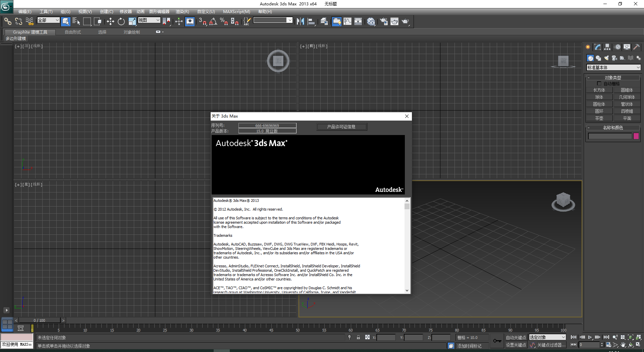This screenshot has height=352, width=644.
Task: Select the Lights category icon
Action: coord(606,58)
